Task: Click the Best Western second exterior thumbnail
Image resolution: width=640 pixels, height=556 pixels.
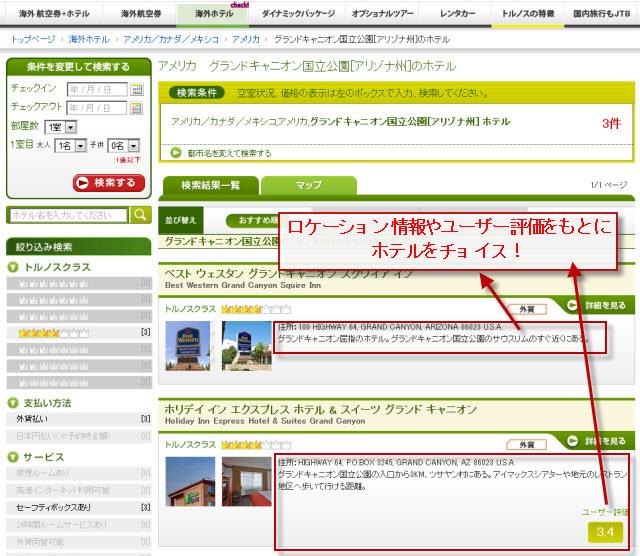Action: pyautogui.click(x=247, y=346)
